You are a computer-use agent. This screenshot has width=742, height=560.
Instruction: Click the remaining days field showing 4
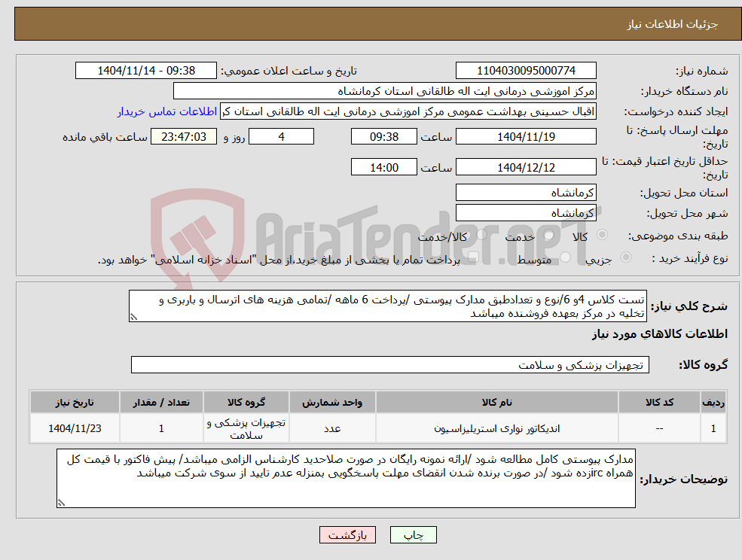(281, 137)
